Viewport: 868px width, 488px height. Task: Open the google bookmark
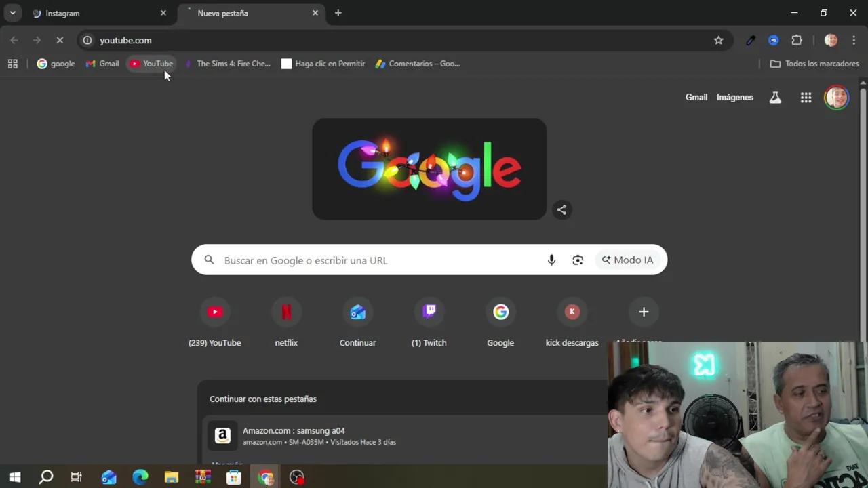[x=56, y=64]
